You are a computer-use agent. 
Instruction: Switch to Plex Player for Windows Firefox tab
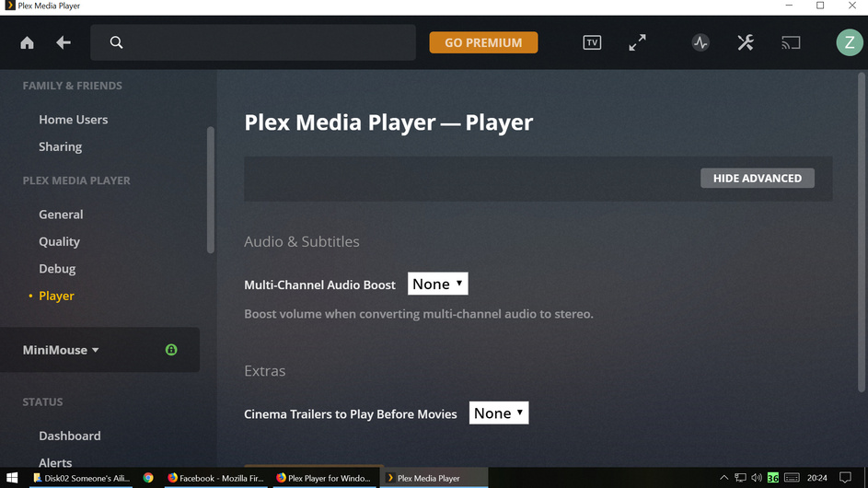(x=324, y=478)
